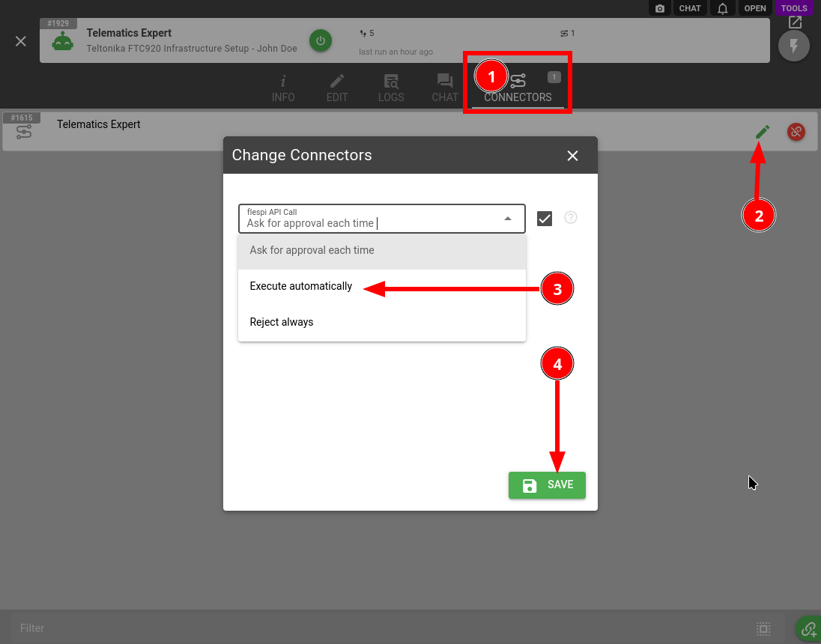Toggle the green power button
This screenshot has width=821, height=644.
coord(321,40)
